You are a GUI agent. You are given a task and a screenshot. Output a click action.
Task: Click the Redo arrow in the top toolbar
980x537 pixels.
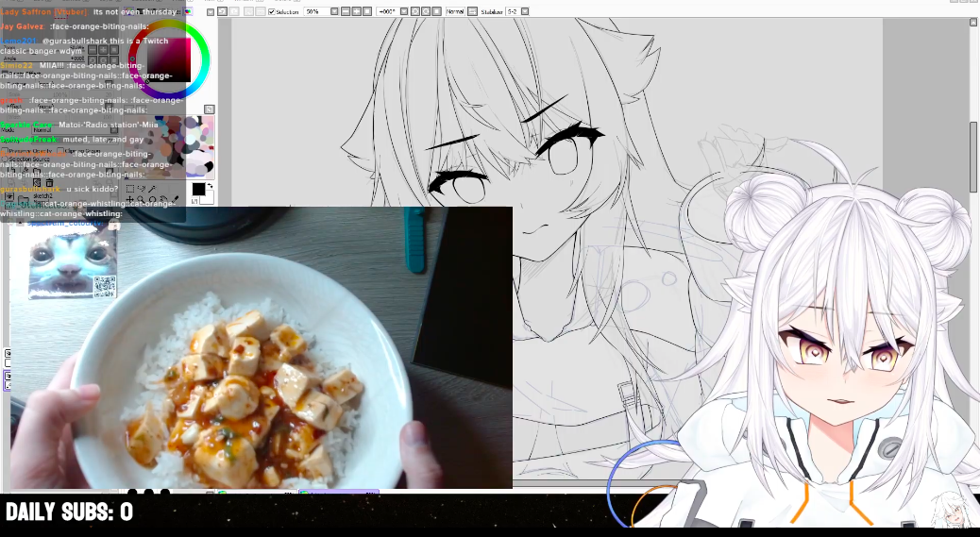234,11
